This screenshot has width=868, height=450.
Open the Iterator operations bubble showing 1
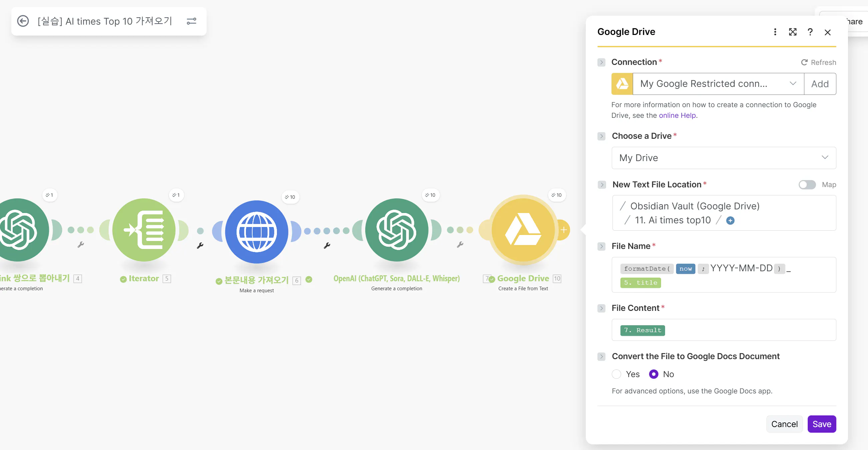[x=176, y=195]
